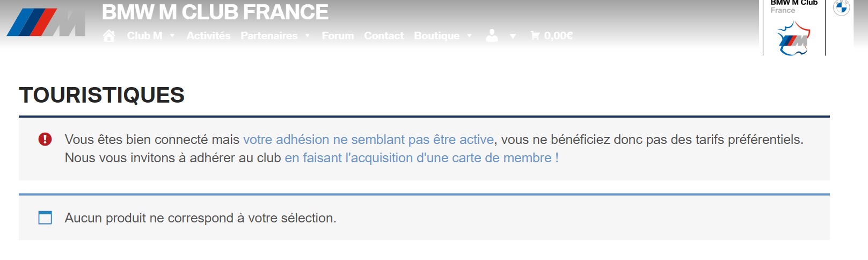Click the BMW M Club France badge
868x260 pixels.
click(x=794, y=27)
